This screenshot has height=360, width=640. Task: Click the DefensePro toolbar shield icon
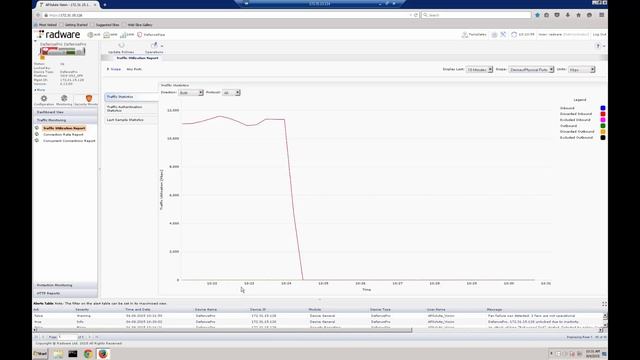click(140, 35)
